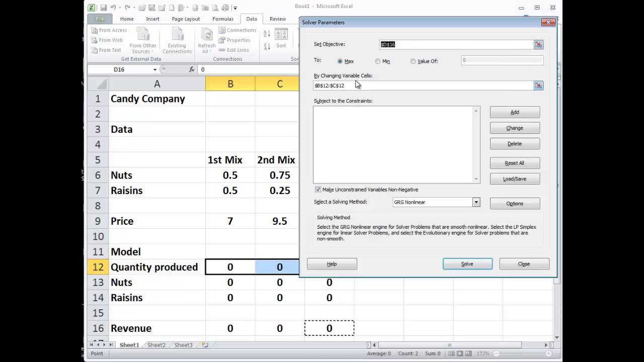Open the Redo history dropdown arrow
The width and height of the screenshot is (644, 362).
tap(133, 8)
